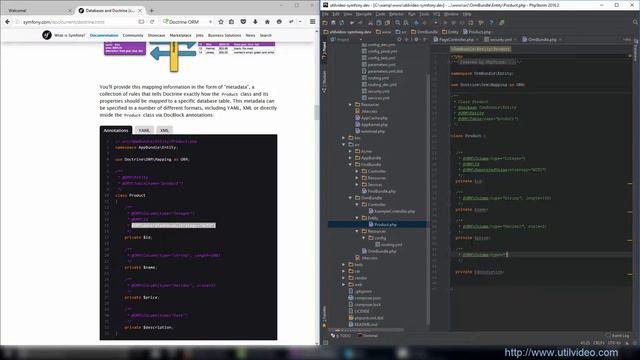Click Firefox home icon
Screen dimensions: 640x360
tap(267, 22)
